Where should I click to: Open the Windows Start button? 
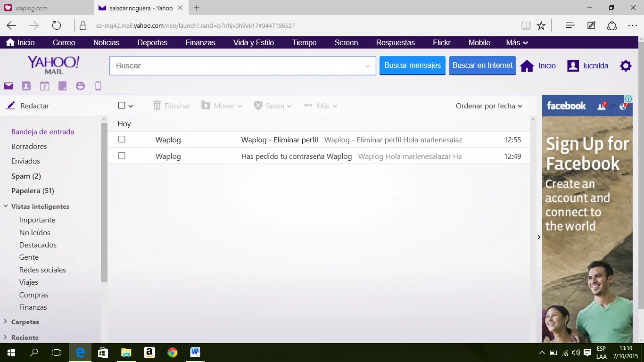(11, 352)
